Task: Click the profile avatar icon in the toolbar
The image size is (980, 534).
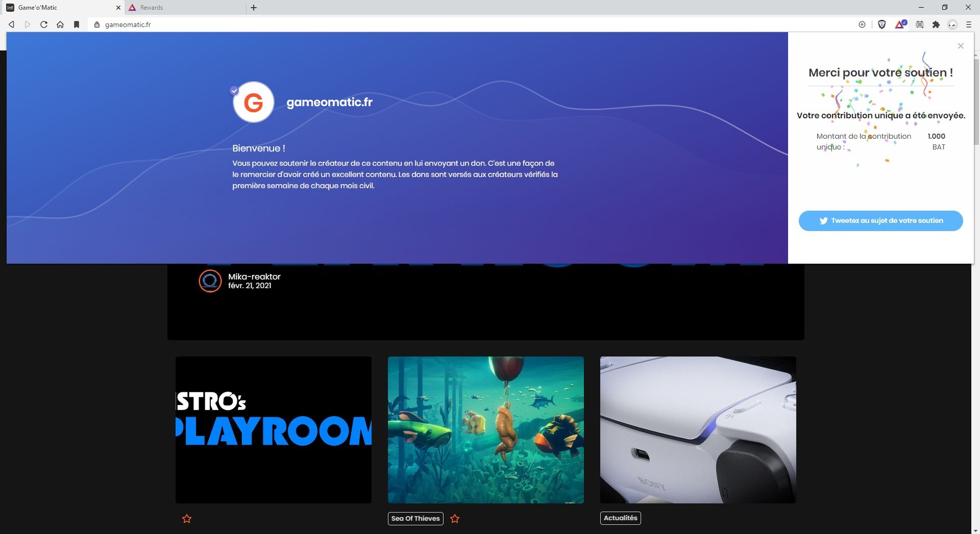Action: 952,24
